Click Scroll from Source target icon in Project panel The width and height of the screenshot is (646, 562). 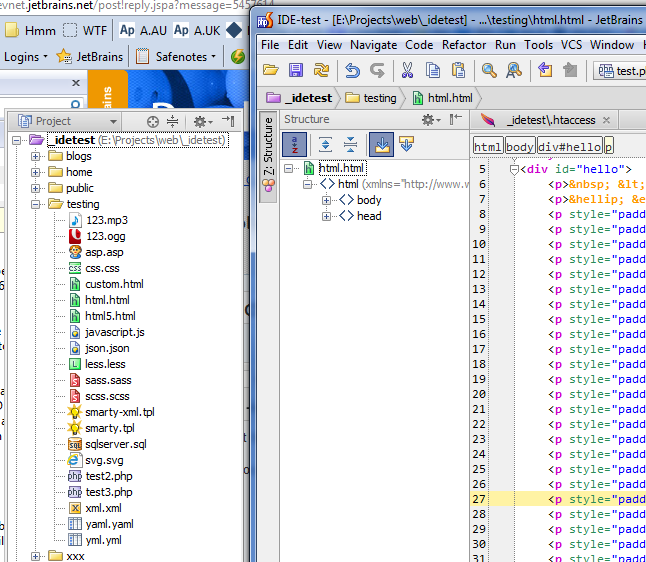tap(153, 122)
